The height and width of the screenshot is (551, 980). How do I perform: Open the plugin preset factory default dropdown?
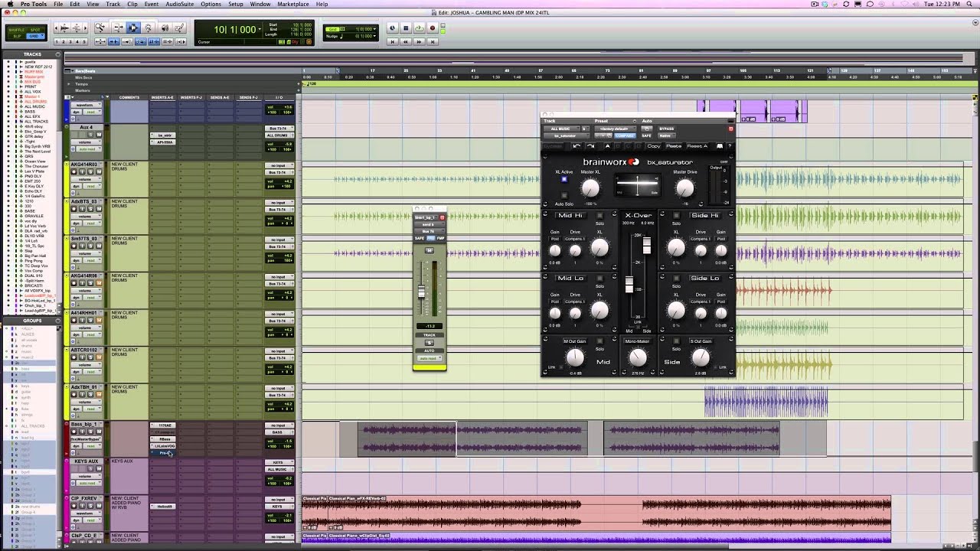point(616,129)
